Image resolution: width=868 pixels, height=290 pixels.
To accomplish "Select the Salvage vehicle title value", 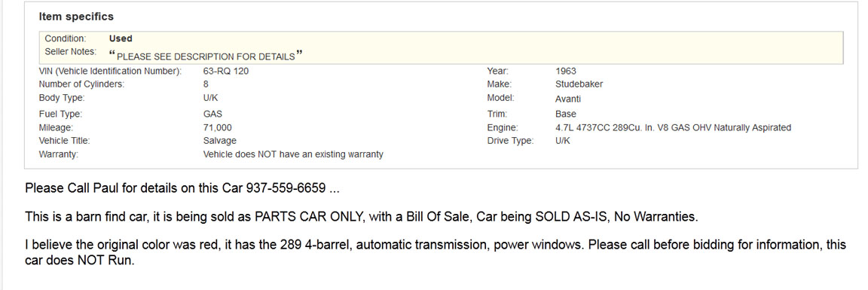I will (x=220, y=141).
